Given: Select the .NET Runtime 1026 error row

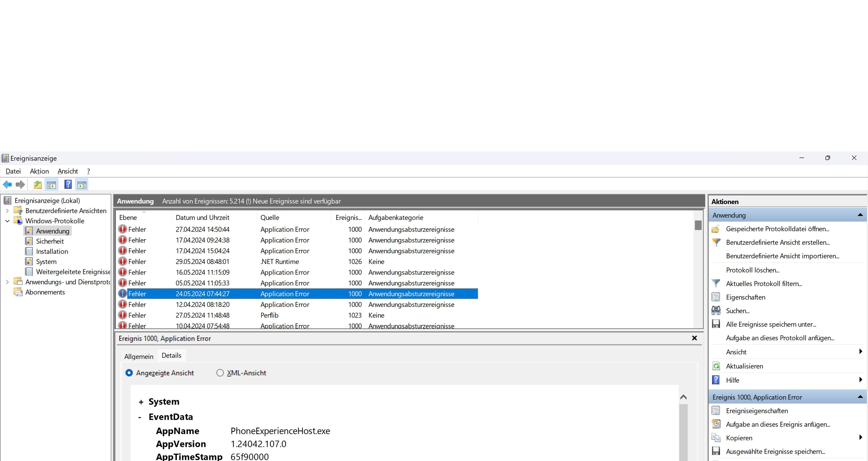Looking at the screenshot, I should (280, 261).
